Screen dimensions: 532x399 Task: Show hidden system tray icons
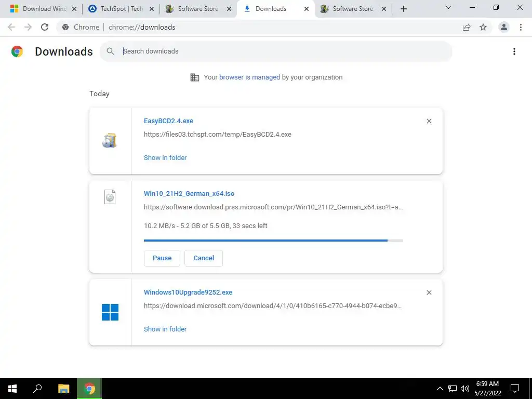coord(440,389)
